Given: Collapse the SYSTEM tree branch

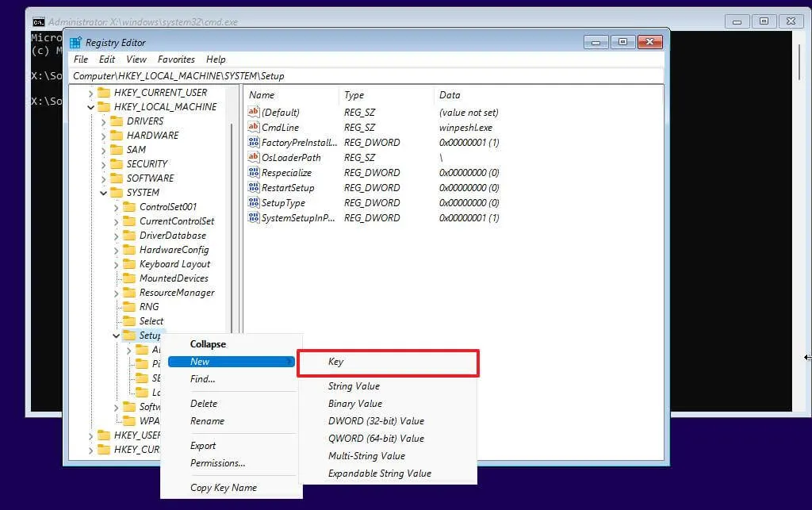Looking at the screenshot, I should pyautogui.click(x=102, y=192).
